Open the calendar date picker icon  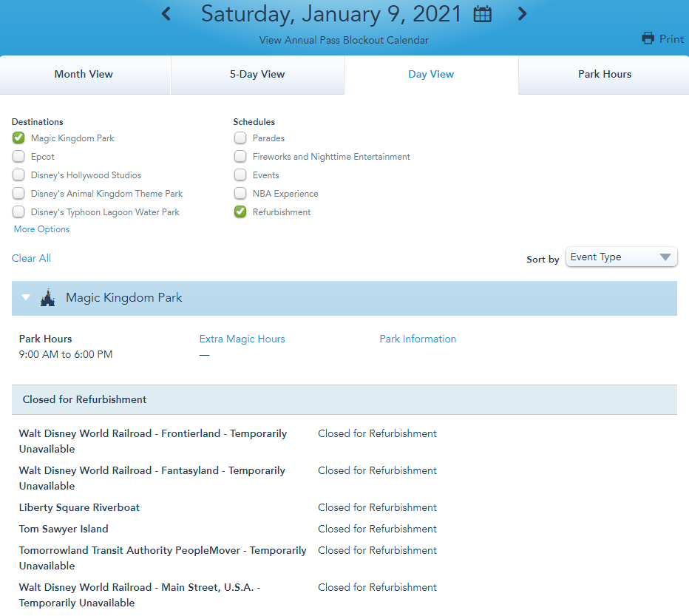pos(483,14)
